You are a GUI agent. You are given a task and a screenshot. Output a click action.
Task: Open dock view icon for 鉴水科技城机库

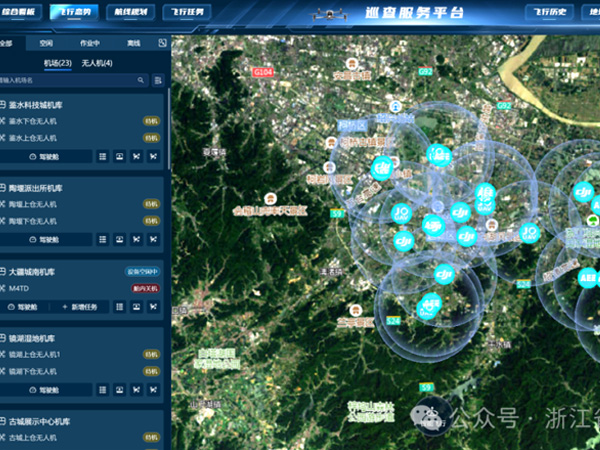pyautogui.click(x=119, y=157)
